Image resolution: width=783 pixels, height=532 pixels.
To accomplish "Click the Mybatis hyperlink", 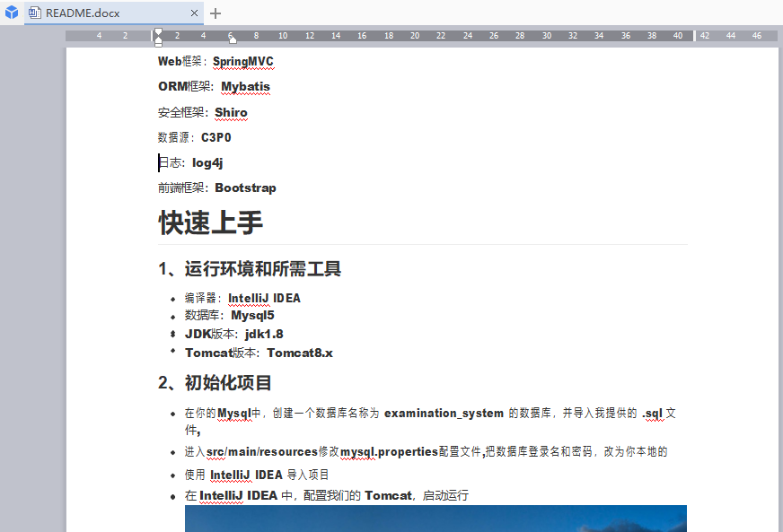I will 245,86.
